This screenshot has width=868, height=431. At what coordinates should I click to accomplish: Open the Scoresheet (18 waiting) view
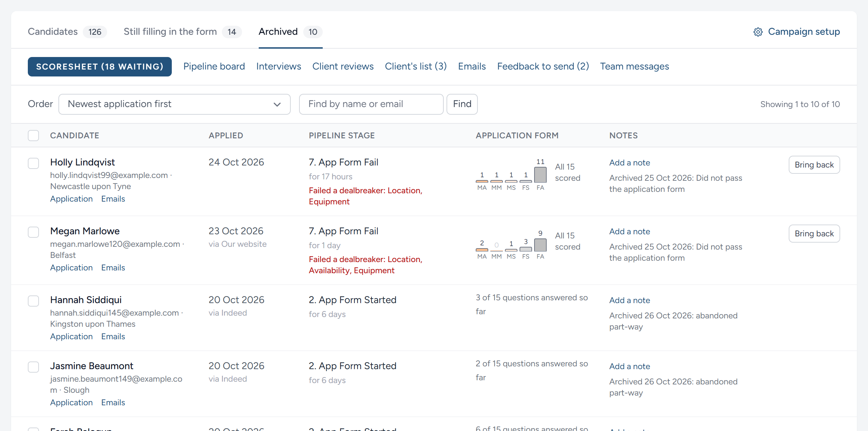[100, 67]
